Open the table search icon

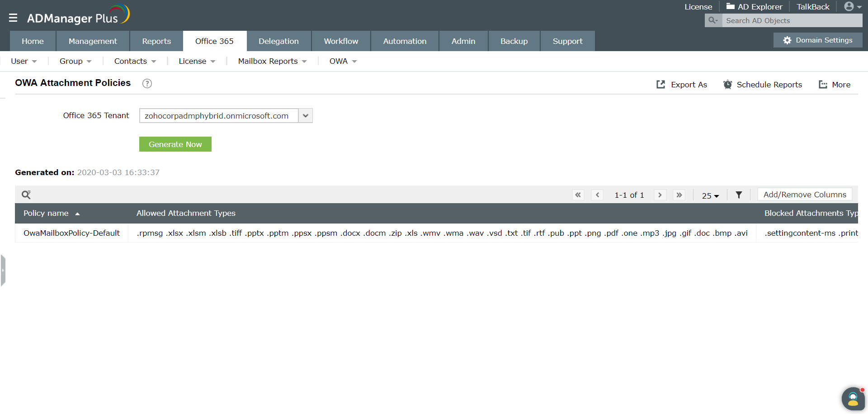[x=26, y=195]
